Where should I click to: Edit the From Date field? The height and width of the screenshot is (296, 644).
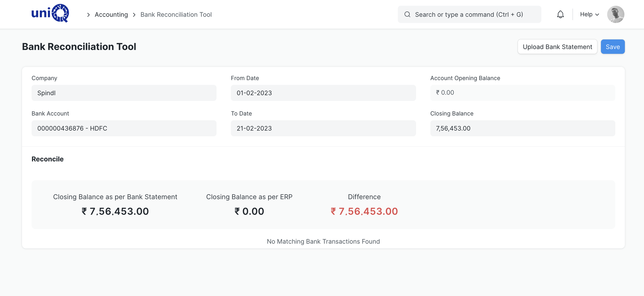click(323, 93)
